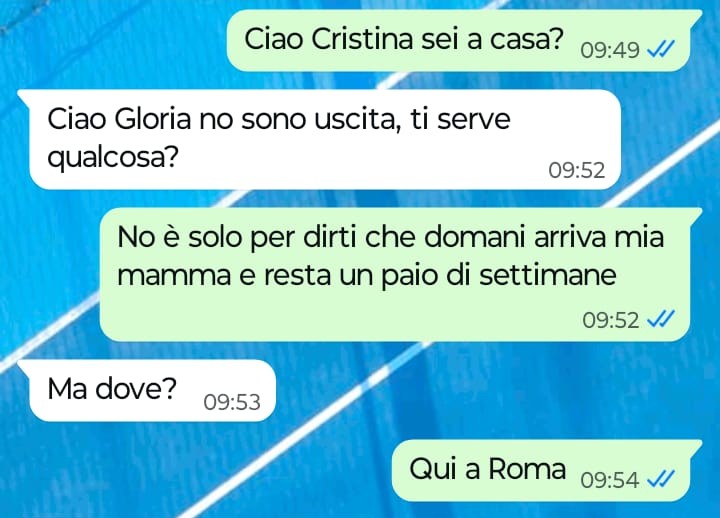
Task: Click the 09:49 timestamp
Action: coord(610,50)
